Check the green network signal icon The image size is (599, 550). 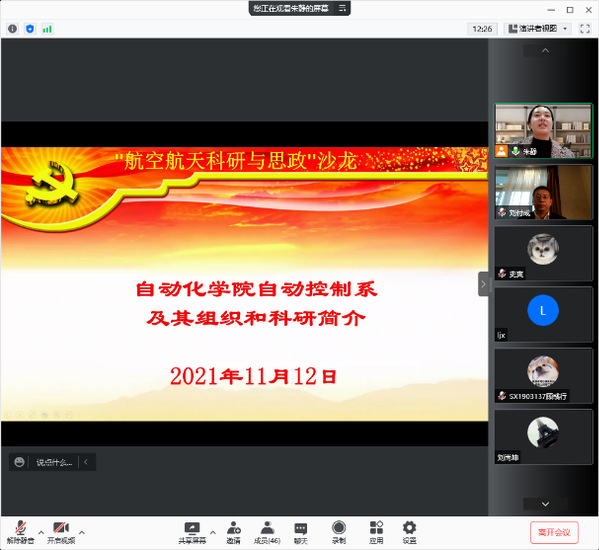[47, 29]
